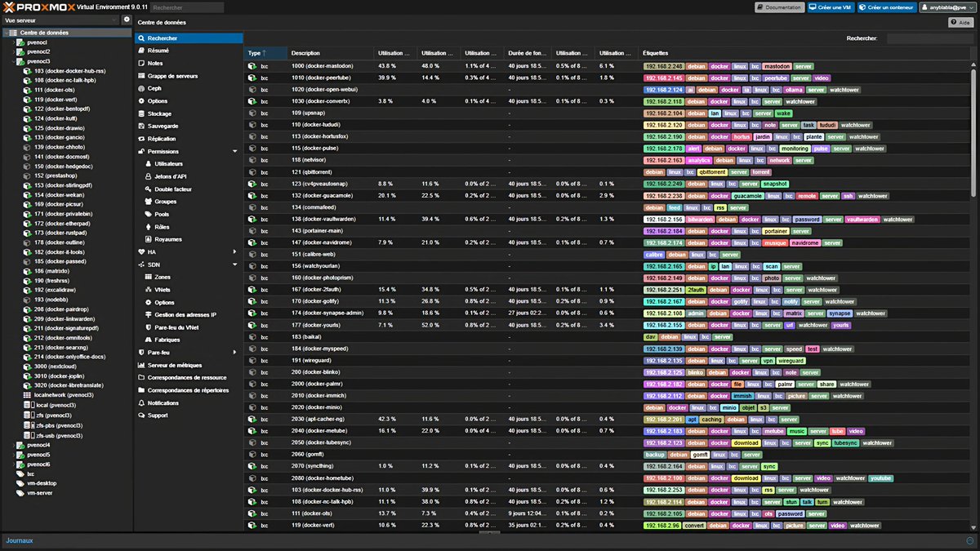Viewport: 980px width, 551px height.
Task: Collapse the pvenocl3 node
Action: [x=13, y=61]
